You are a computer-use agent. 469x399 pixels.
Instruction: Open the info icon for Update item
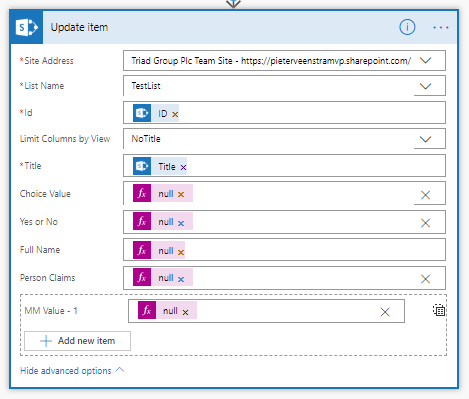(407, 27)
